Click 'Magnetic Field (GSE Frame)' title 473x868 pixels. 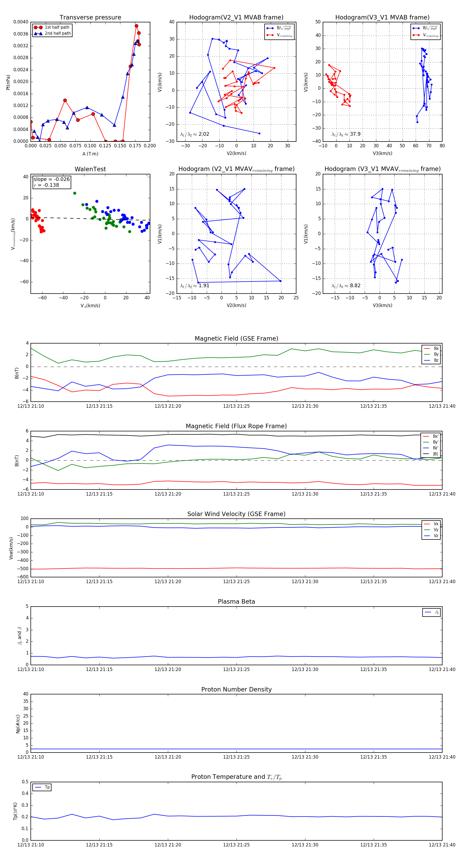click(236, 339)
